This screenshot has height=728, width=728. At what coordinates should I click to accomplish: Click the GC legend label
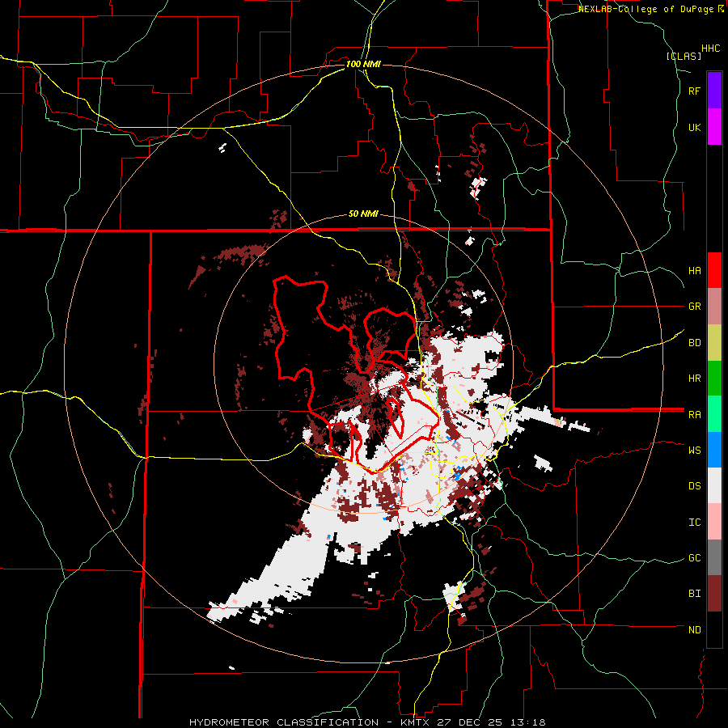(694, 558)
